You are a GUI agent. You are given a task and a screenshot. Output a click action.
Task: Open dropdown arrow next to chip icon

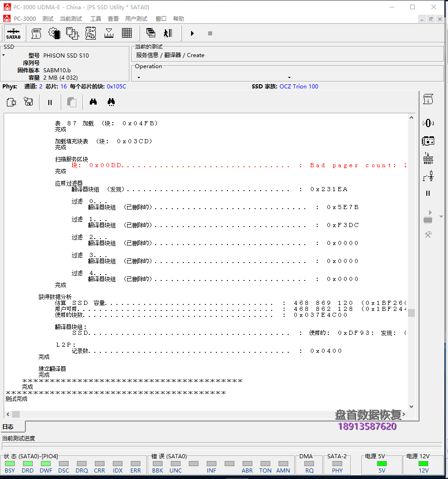(x=441, y=216)
